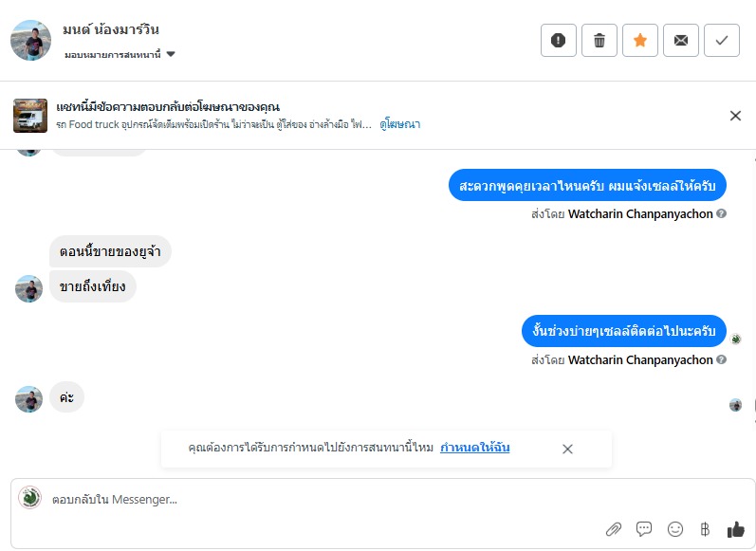Click the Baht payment request icon
756x551 pixels.
click(x=705, y=529)
